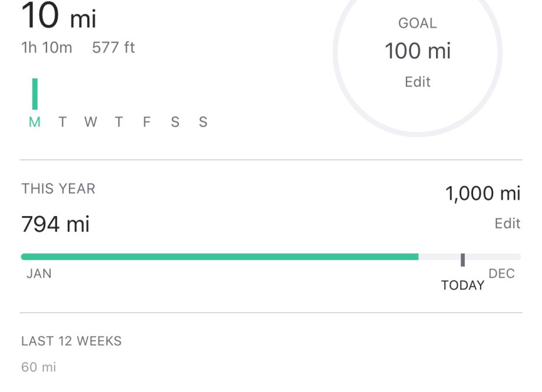Tap the 60 mi value
542x392 pixels.
[x=38, y=367]
